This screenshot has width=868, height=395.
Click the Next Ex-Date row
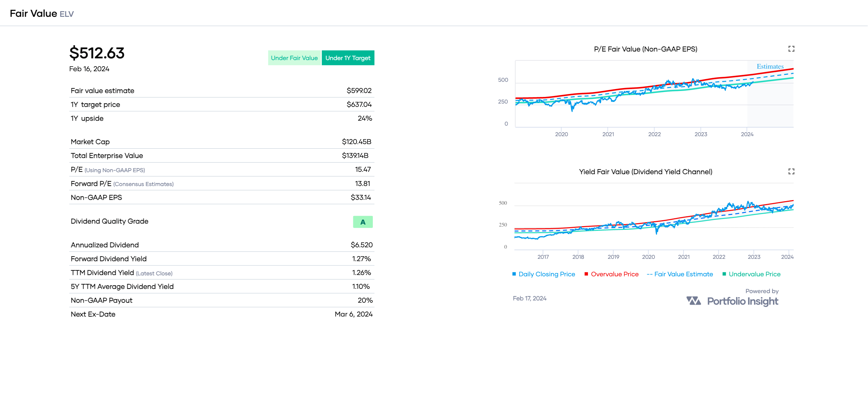pos(221,314)
